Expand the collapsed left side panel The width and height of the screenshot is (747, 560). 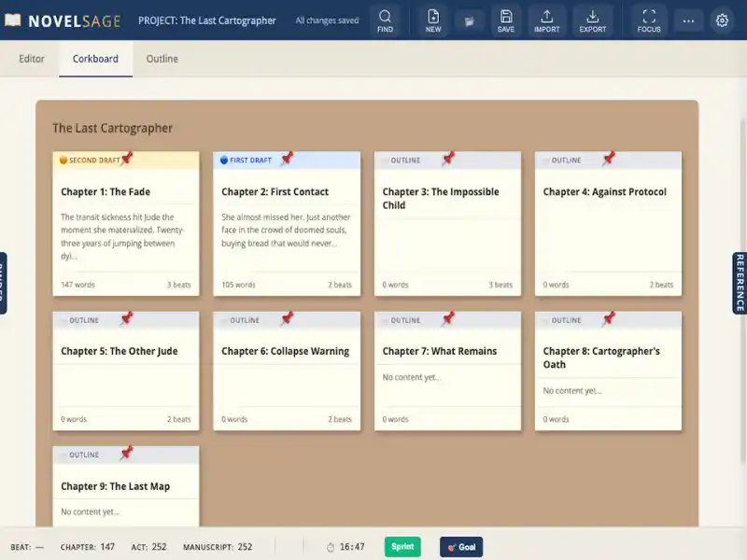click(x=4, y=283)
